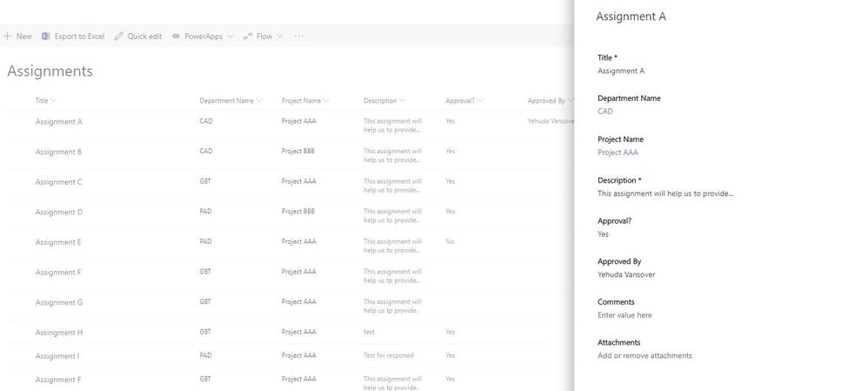Open Assignment C in the list
Screen dimensions: 868x391
click(58, 182)
